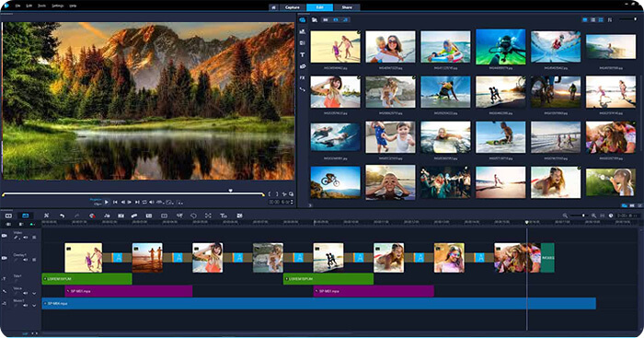
Task: Redo the last undone action
Action: click(x=76, y=216)
